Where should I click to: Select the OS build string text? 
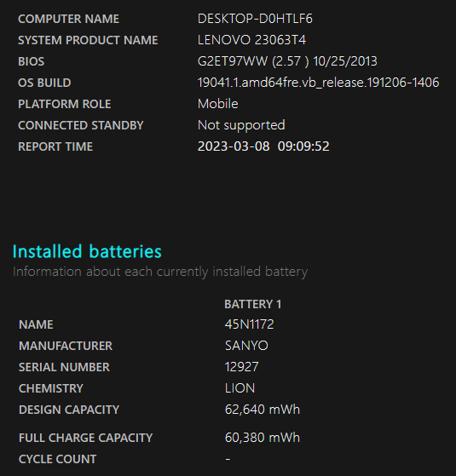click(319, 83)
